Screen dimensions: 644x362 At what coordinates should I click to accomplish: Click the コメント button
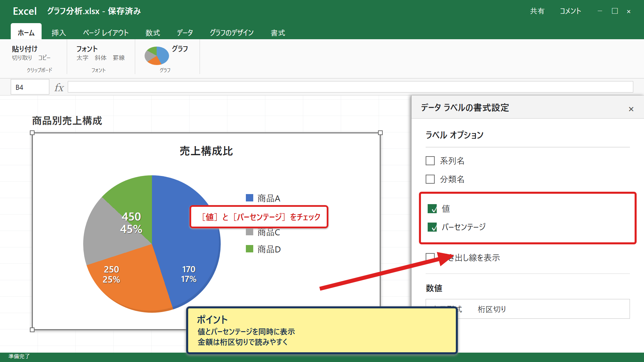[x=570, y=11]
